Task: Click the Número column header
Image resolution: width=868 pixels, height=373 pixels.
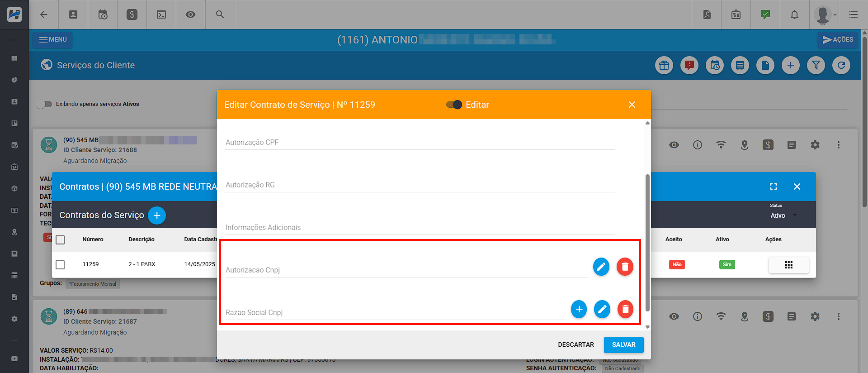Action: click(93, 239)
